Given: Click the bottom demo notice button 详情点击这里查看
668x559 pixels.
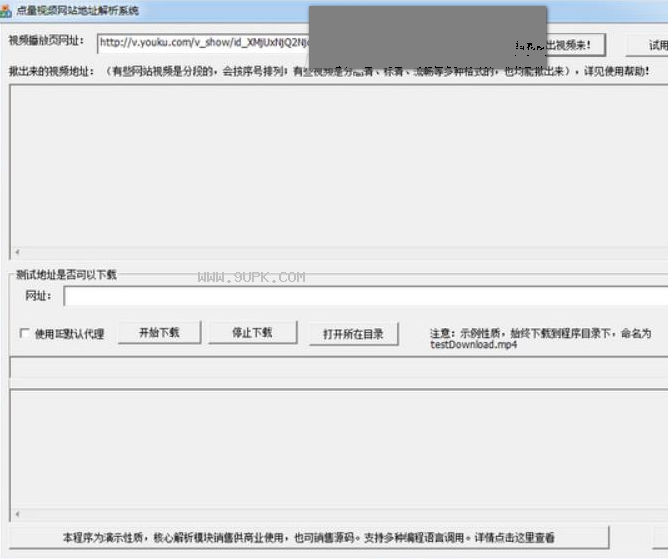Looking at the screenshot, I should [309, 538].
